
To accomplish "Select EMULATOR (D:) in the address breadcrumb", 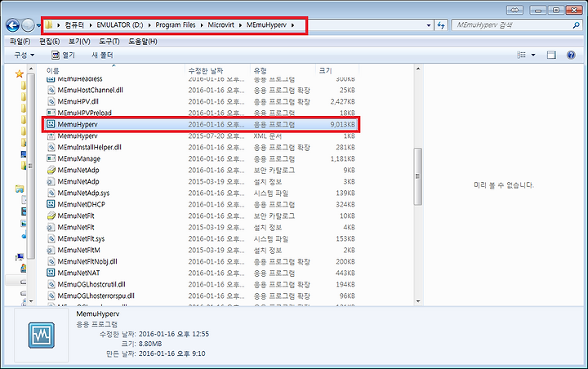I will coord(120,25).
